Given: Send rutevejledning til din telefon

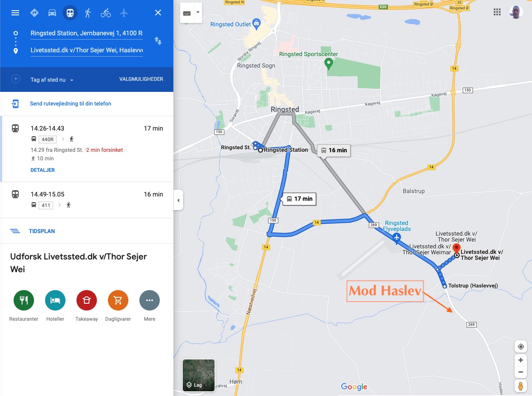Looking at the screenshot, I should (71, 104).
